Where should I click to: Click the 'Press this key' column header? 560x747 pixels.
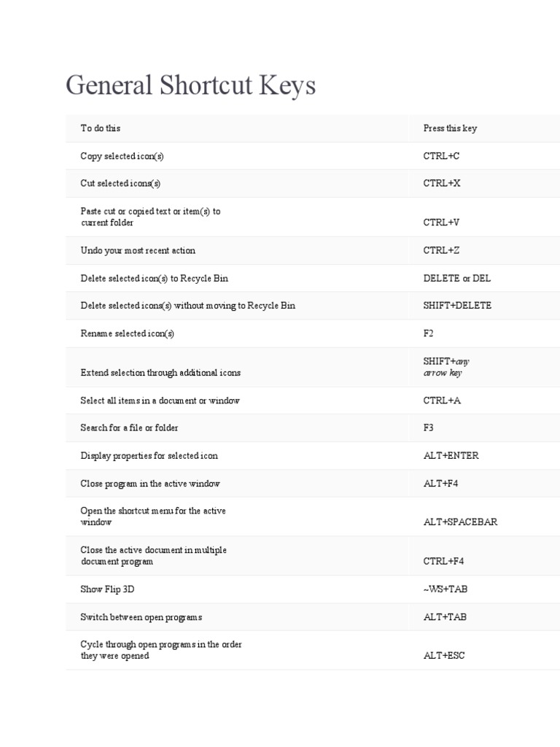coord(450,128)
